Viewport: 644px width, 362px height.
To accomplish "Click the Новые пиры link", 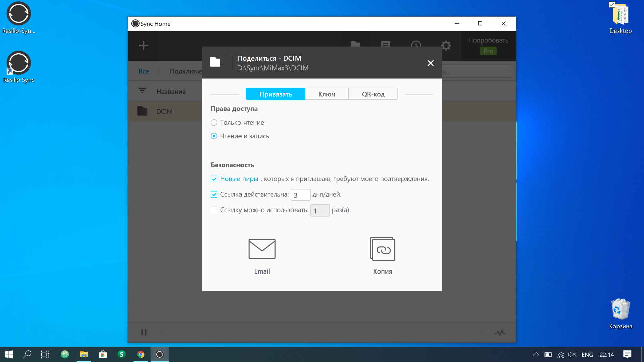I will tap(239, 179).
